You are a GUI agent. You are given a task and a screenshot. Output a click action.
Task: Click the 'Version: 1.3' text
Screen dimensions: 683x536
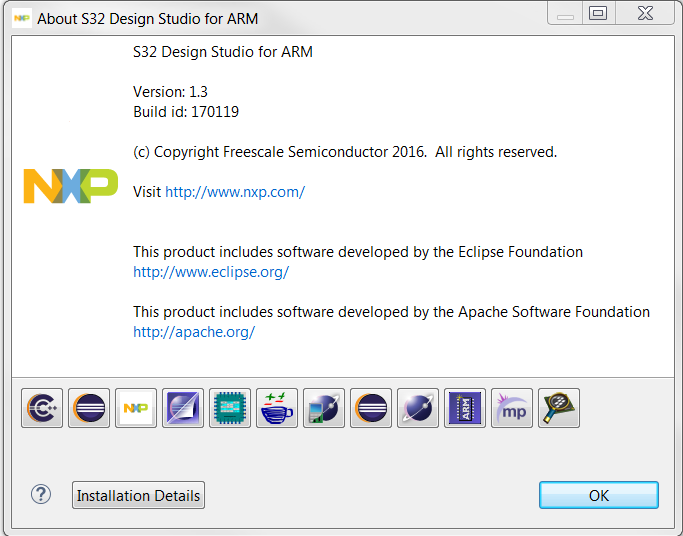point(170,92)
